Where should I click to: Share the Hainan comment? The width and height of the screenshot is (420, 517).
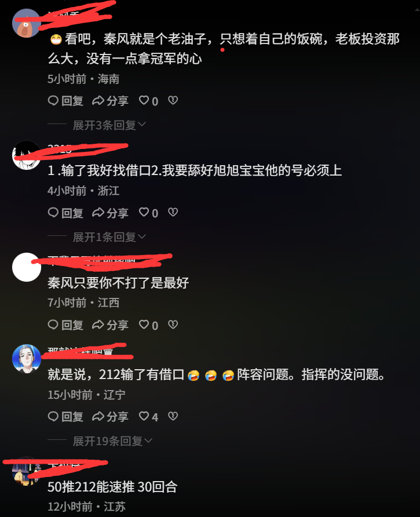click(110, 101)
